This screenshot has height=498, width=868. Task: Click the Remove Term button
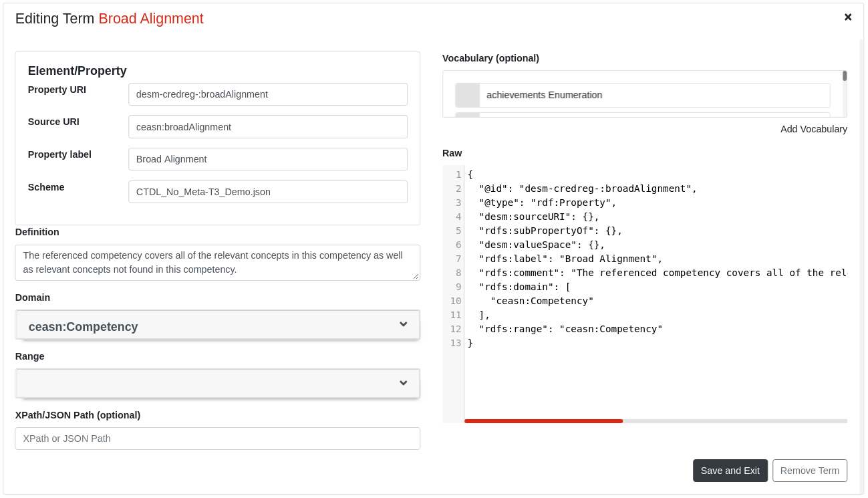[809, 471]
